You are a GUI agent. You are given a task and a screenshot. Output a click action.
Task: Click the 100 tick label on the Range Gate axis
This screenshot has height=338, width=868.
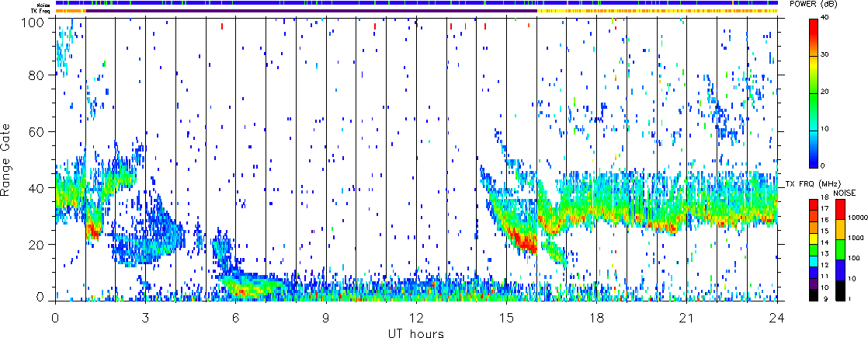39,22
